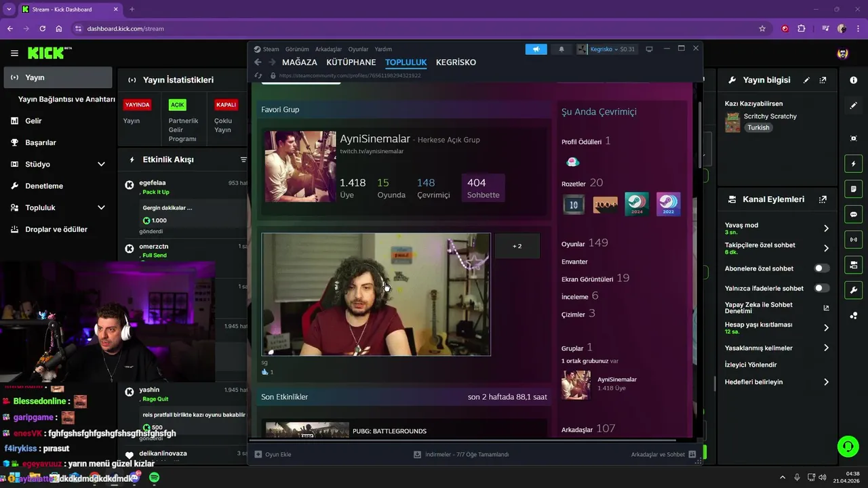Open İndirmeler status in Steam footer

[x=461, y=454]
